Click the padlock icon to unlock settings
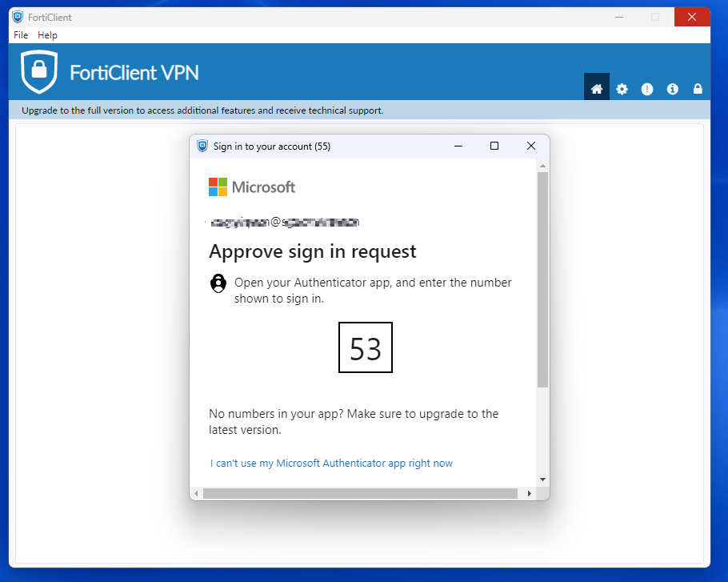728x582 pixels. tap(698, 89)
